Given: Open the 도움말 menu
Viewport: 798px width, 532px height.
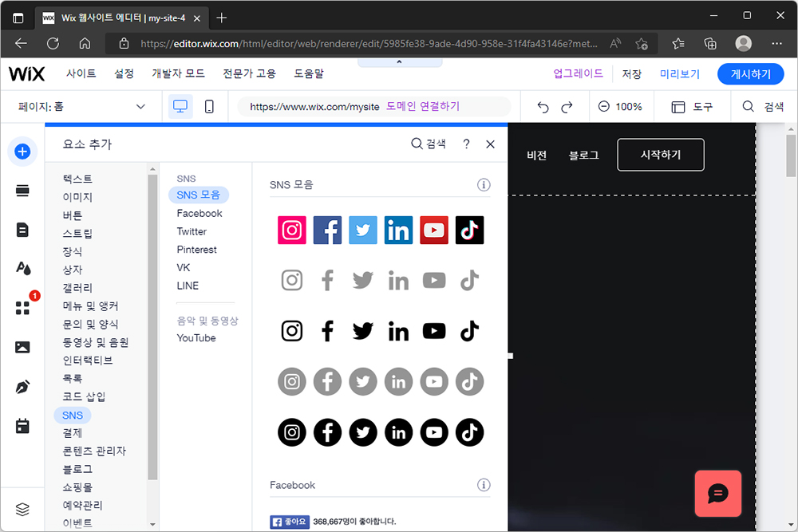Looking at the screenshot, I should [x=309, y=73].
